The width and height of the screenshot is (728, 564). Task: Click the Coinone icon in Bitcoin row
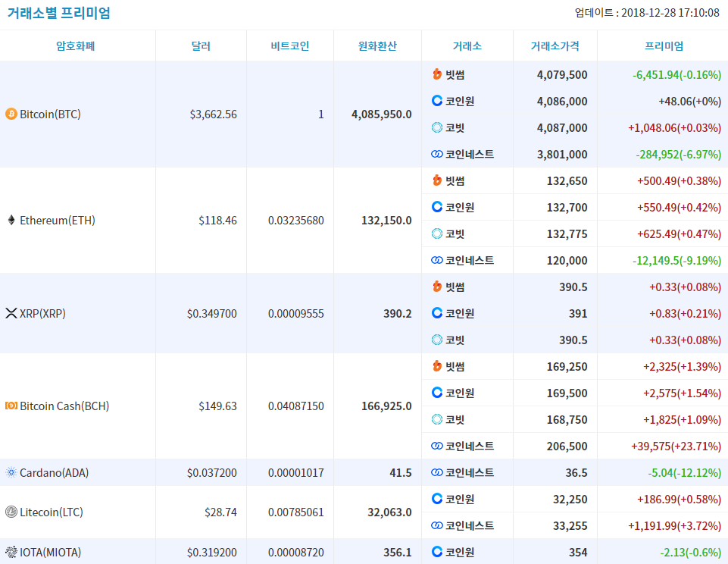(x=437, y=100)
